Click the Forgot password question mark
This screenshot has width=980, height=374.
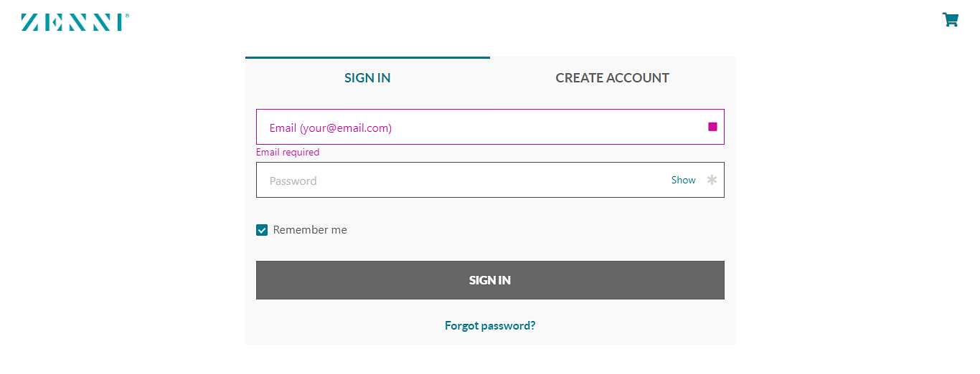coord(532,326)
